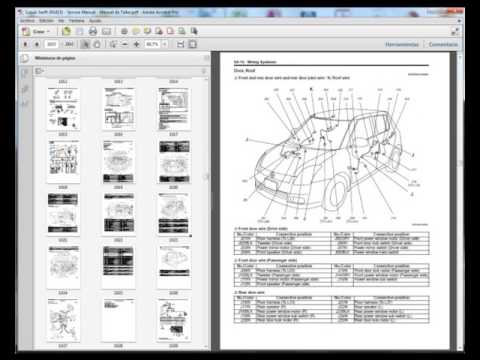Click the zoom percentage field

(153, 44)
